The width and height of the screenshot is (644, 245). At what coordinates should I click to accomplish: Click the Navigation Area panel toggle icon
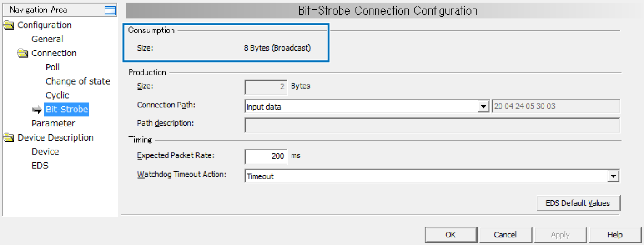pyautogui.click(x=110, y=11)
